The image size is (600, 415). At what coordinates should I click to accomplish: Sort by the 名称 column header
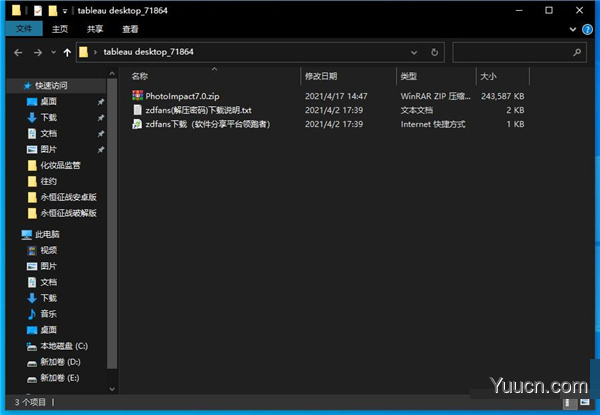(x=140, y=76)
